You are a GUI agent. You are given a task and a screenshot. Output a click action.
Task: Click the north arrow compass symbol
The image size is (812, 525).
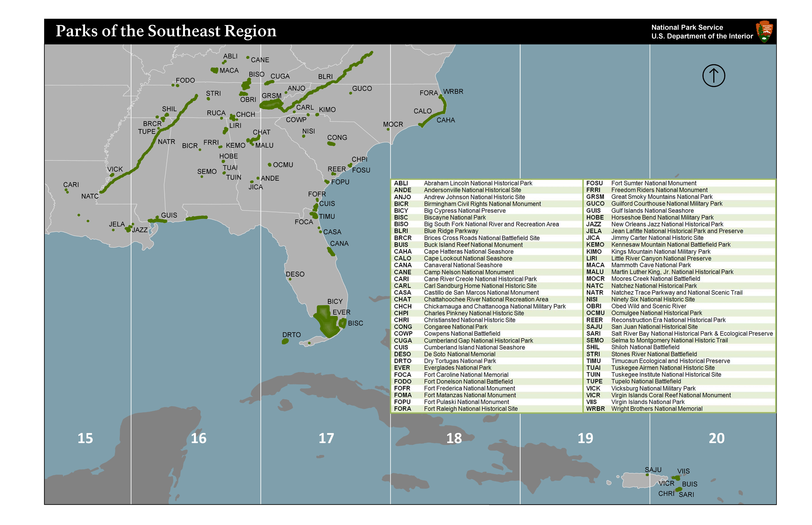point(714,76)
